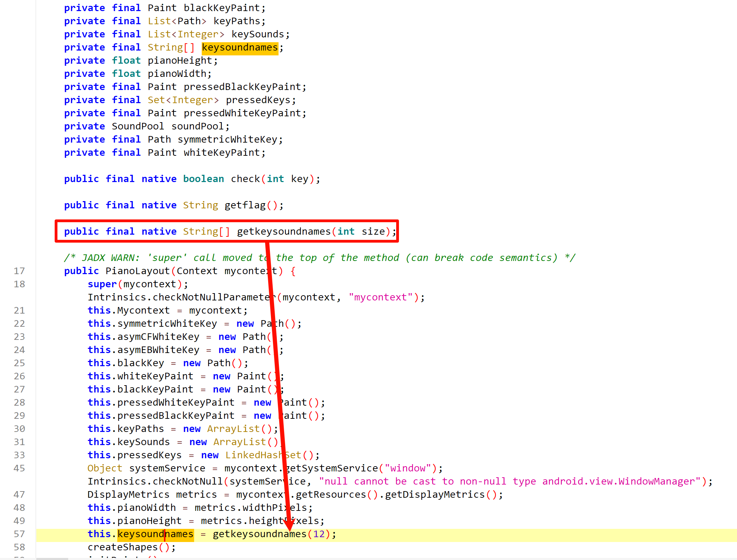Click getkeysoundnames native method declaration name
This screenshot has height=560, width=737.
click(284, 231)
